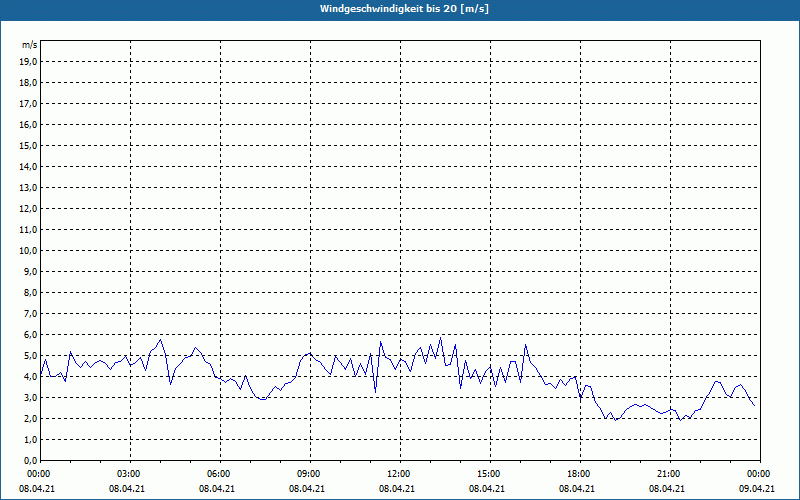Viewport: 800px width, 500px height.
Task: Select the 09:00 time axis label
Action: tap(311, 474)
